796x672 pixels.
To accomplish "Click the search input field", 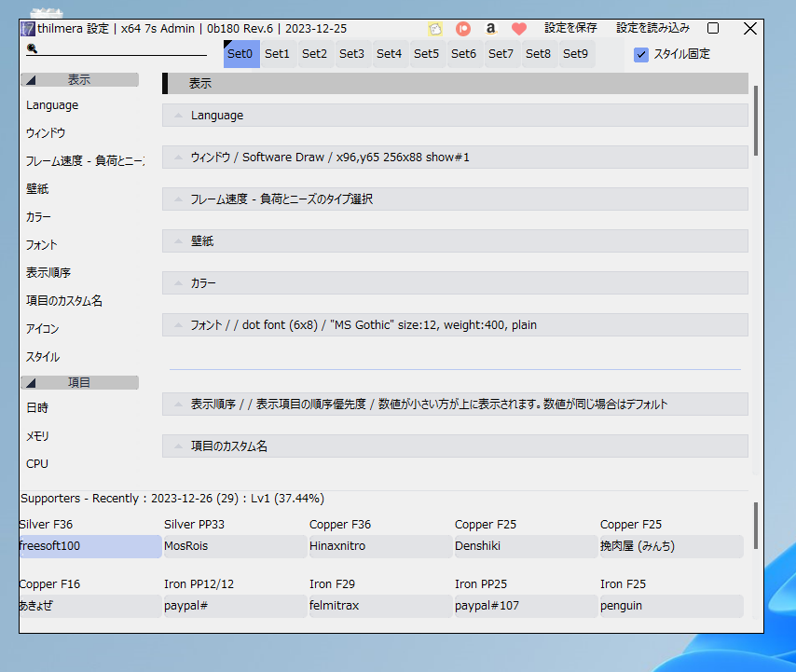I will (x=117, y=48).
